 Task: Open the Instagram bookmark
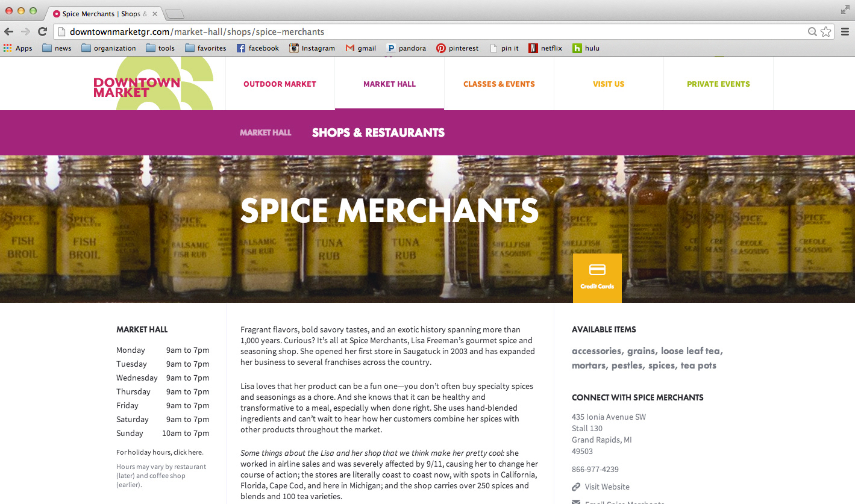click(x=312, y=48)
